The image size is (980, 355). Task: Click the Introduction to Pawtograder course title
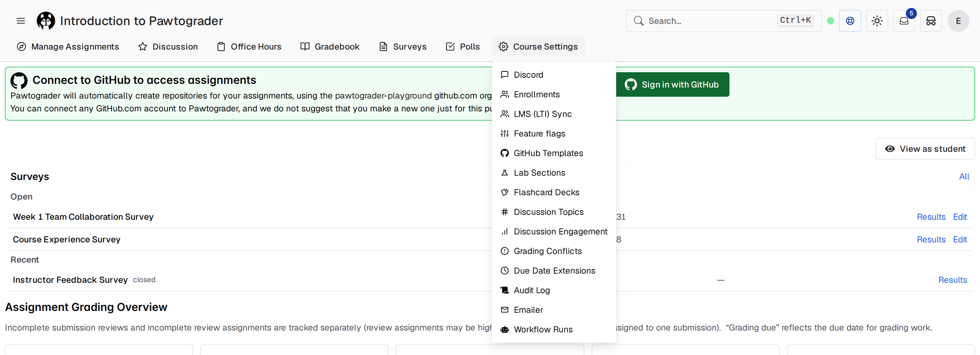[141, 21]
